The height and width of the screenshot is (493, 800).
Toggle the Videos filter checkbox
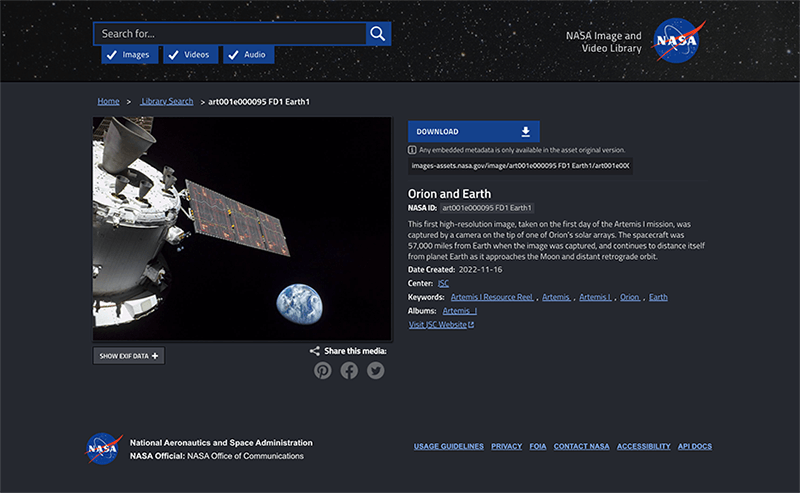click(174, 55)
